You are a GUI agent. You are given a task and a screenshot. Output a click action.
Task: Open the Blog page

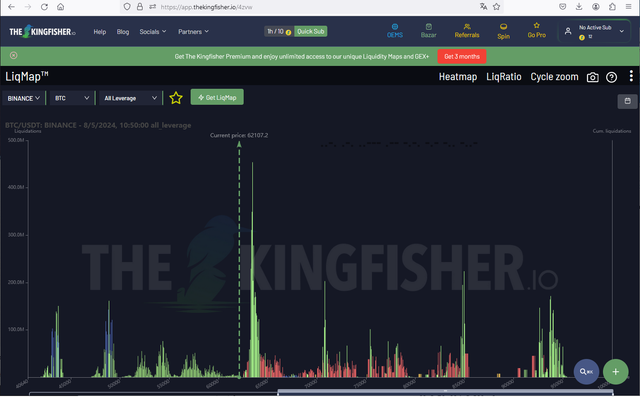(123, 31)
